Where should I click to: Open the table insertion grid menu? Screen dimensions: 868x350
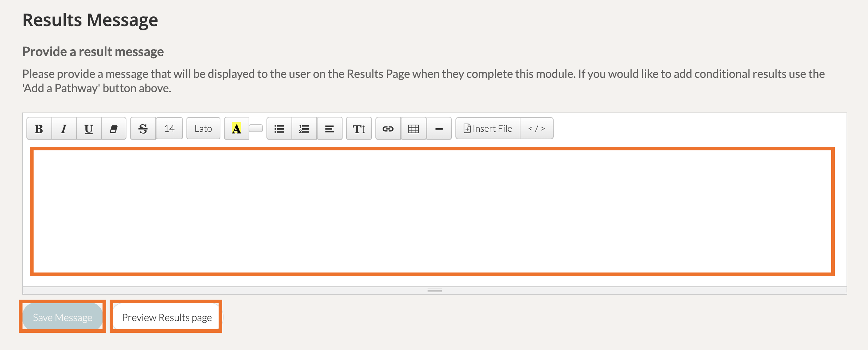tap(413, 129)
